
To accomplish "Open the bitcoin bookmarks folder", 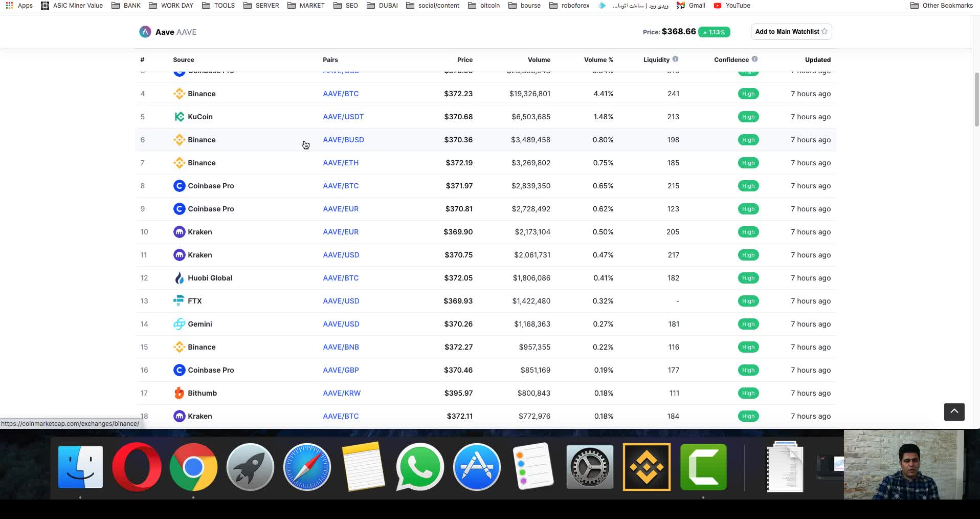I will point(484,6).
